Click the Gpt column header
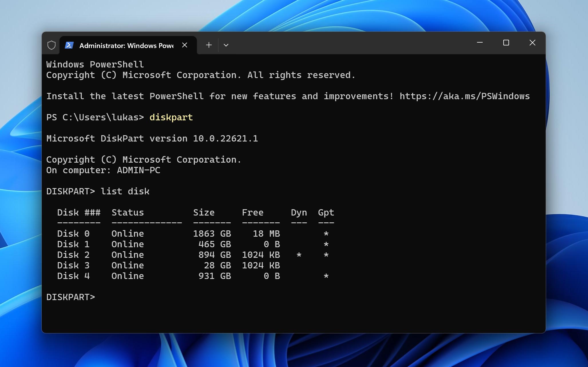The width and height of the screenshot is (588, 367). [326, 212]
